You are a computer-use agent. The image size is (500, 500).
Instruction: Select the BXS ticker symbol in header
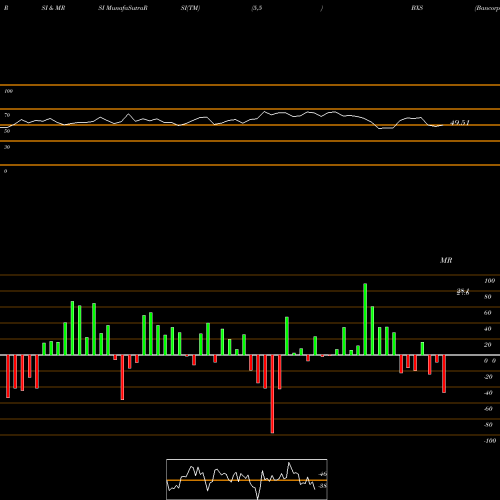[x=417, y=8]
